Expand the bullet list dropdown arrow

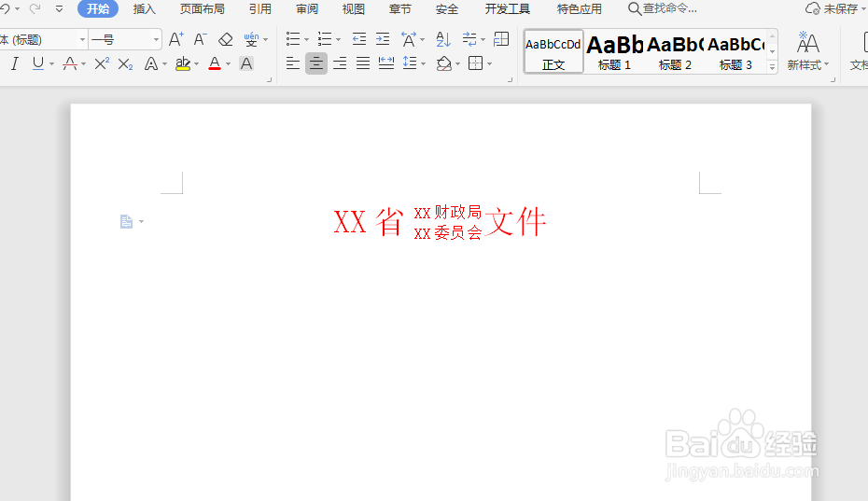(x=307, y=40)
